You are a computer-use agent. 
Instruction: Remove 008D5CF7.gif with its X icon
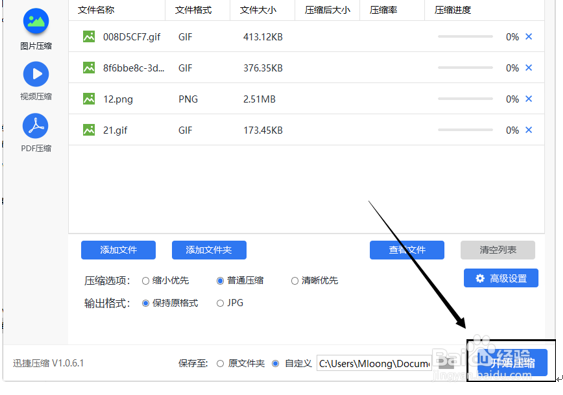(529, 37)
